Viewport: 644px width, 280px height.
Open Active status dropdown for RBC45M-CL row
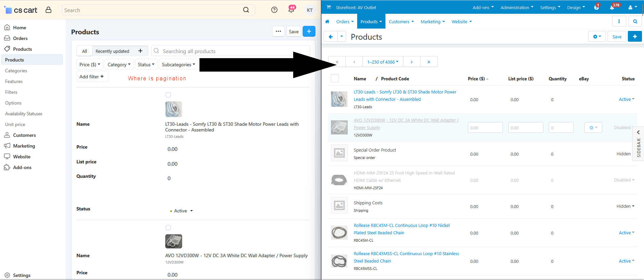(x=626, y=233)
